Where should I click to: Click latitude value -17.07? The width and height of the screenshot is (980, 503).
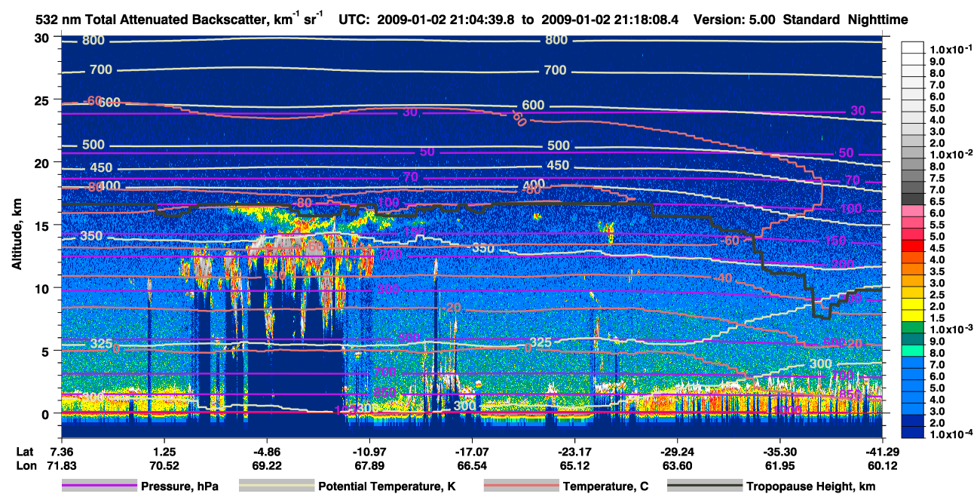(471, 452)
